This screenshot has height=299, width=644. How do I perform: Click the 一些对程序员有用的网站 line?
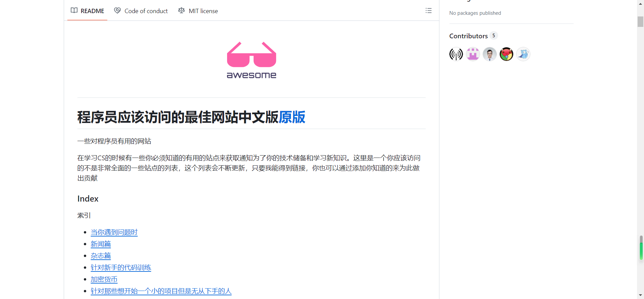tap(114, 141)
